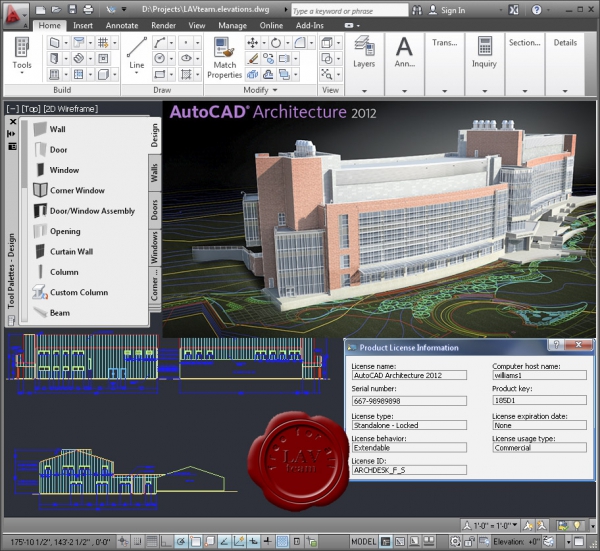Screen dimensions: 600x551
Task: Select the Door icon in the Build panel
Action: point(55,59)
